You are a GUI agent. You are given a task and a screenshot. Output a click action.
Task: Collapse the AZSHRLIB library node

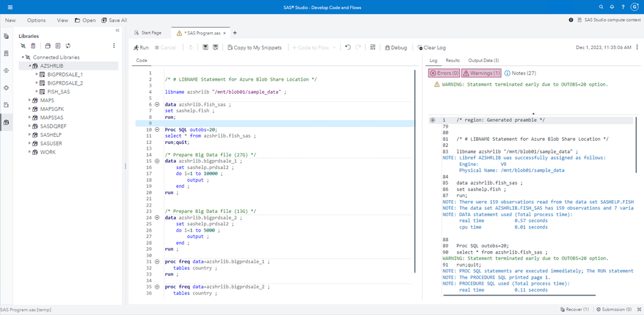pos(30,66)
